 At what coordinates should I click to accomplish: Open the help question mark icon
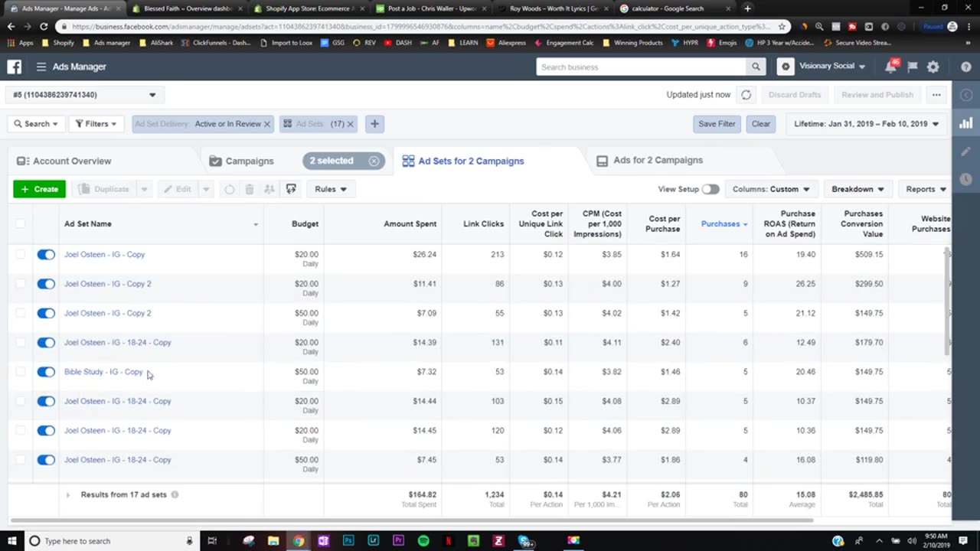tap(966, 67)
